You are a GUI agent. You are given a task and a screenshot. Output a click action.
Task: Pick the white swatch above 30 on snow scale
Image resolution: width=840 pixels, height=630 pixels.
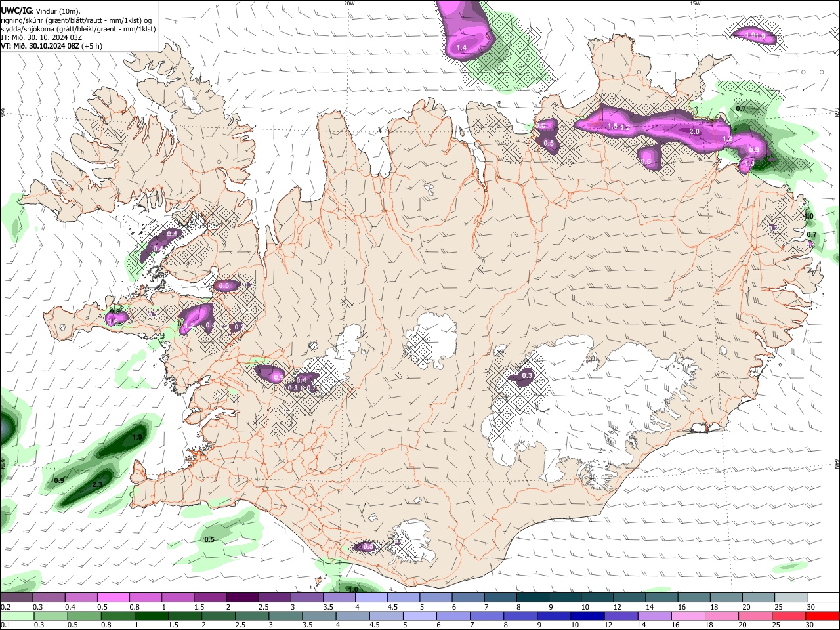click(x=824, y=597)
